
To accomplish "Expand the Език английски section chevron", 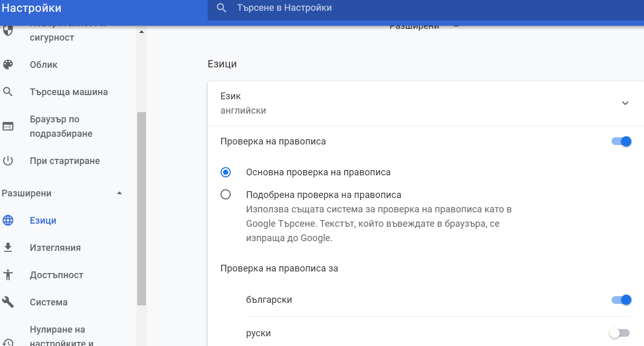I will click(x=625, y=103).
